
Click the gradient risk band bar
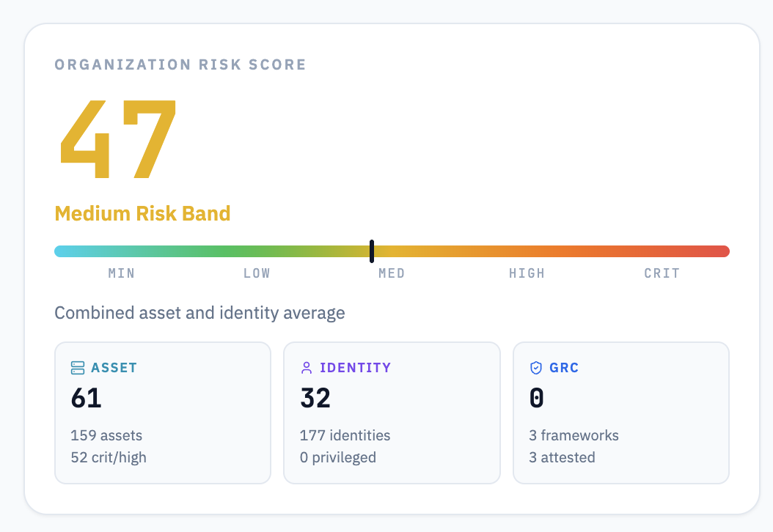pos(392,251)
